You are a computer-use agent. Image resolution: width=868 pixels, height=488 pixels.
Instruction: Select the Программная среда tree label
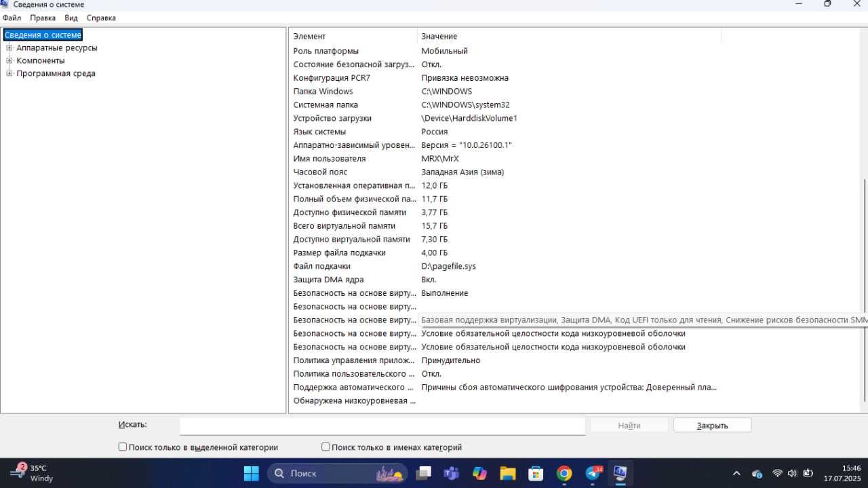pyautogui.click(x=56, y=73)
